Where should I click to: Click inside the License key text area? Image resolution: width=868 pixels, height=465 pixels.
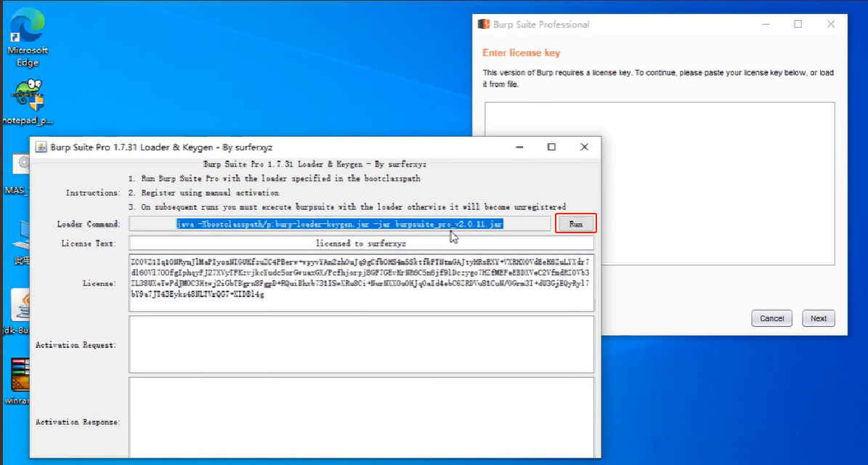click(x=361, y=283)
